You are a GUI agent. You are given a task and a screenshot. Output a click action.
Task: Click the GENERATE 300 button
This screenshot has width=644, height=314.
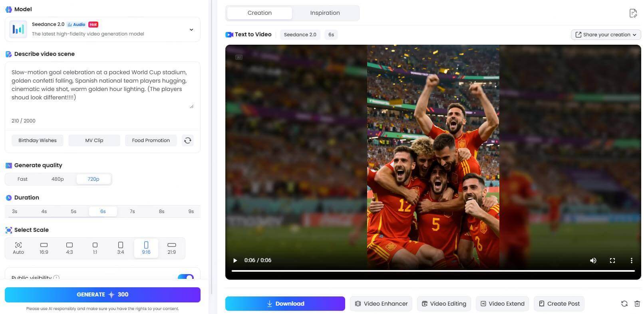tap(103, 294)
